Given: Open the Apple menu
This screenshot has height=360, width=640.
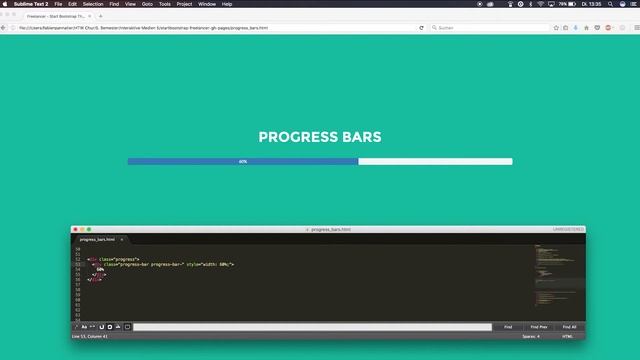Looking at the screenshot, I should [x=5, y=4].
